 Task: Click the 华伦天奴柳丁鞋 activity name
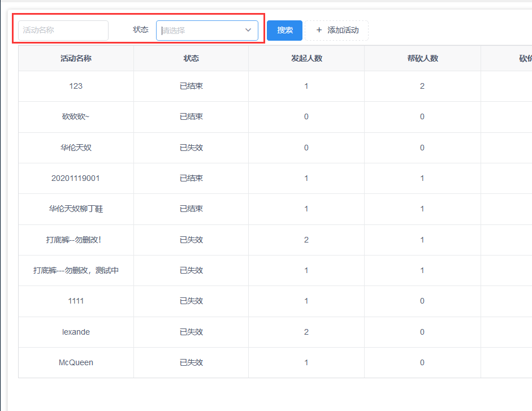coord(76,209)
